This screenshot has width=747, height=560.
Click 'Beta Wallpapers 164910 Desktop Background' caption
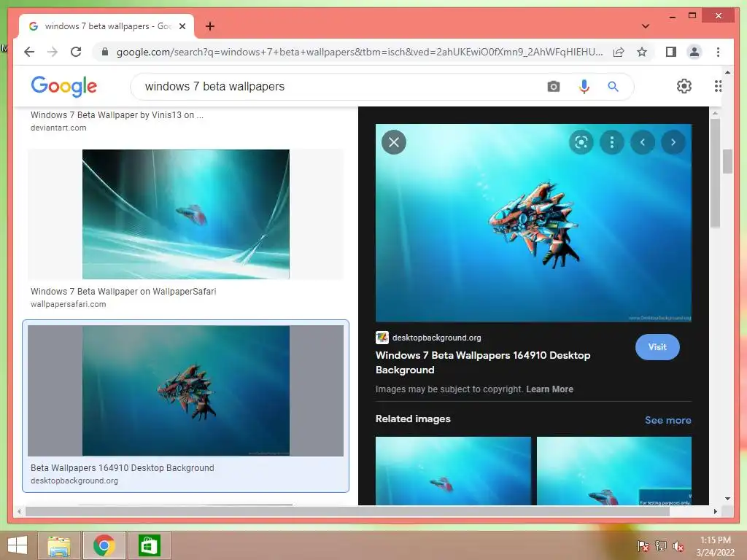click(123, 468)
